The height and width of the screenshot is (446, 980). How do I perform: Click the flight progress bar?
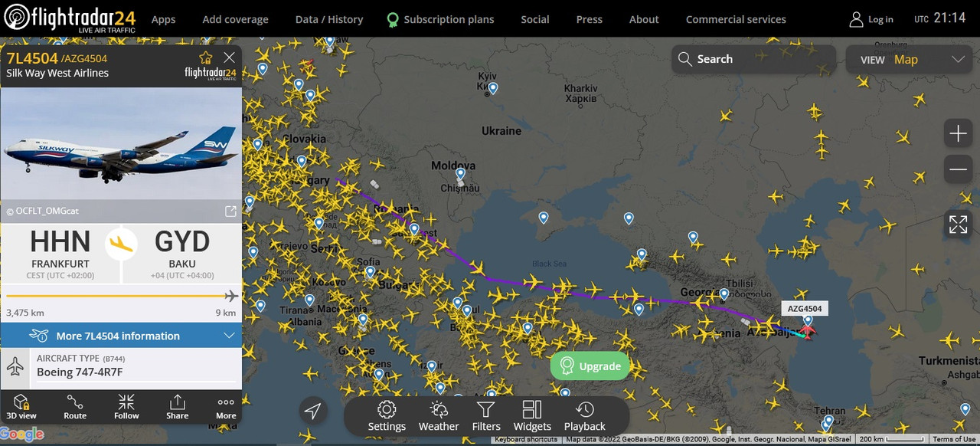(x=121, y=296)
